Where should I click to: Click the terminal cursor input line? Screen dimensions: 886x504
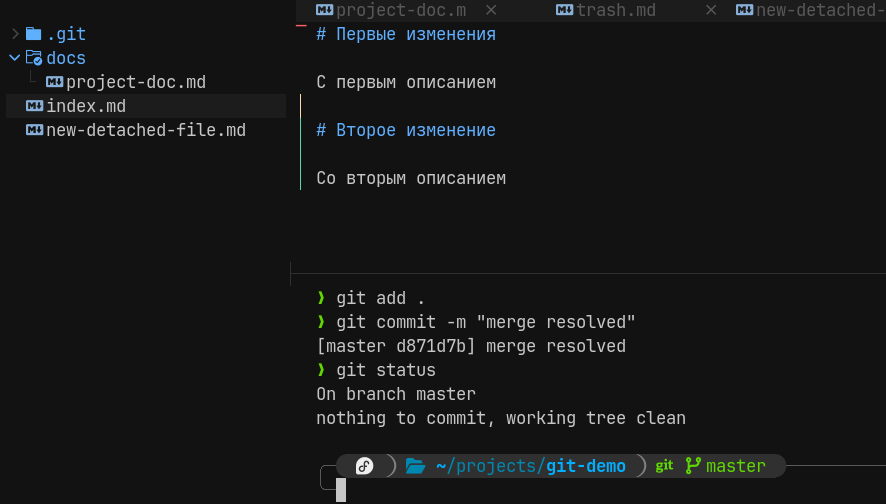pyautogui.click(x=341, y=490)
